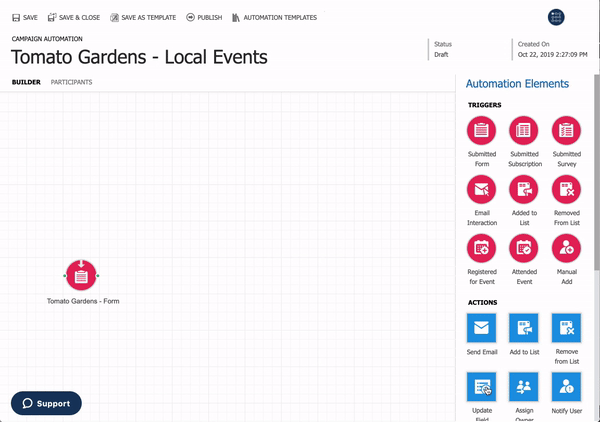Click the Tomato Gardens - Form node on canvas

[x=81, y=275]
